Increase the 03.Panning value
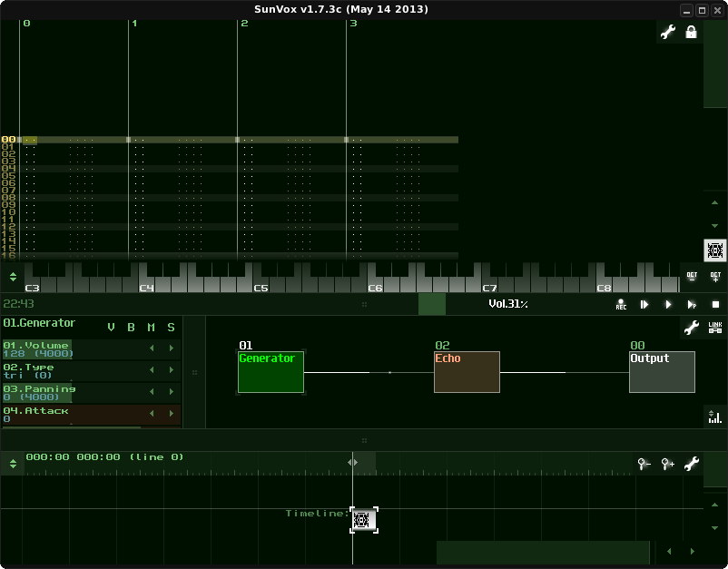 (x=172, y=392)
